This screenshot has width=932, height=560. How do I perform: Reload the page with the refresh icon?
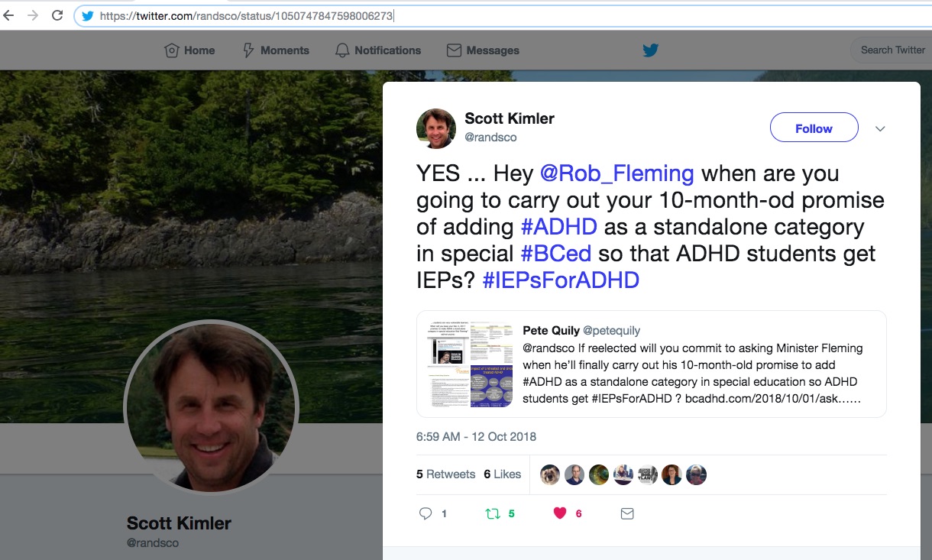pyautogui.click(x=57, y=15)
